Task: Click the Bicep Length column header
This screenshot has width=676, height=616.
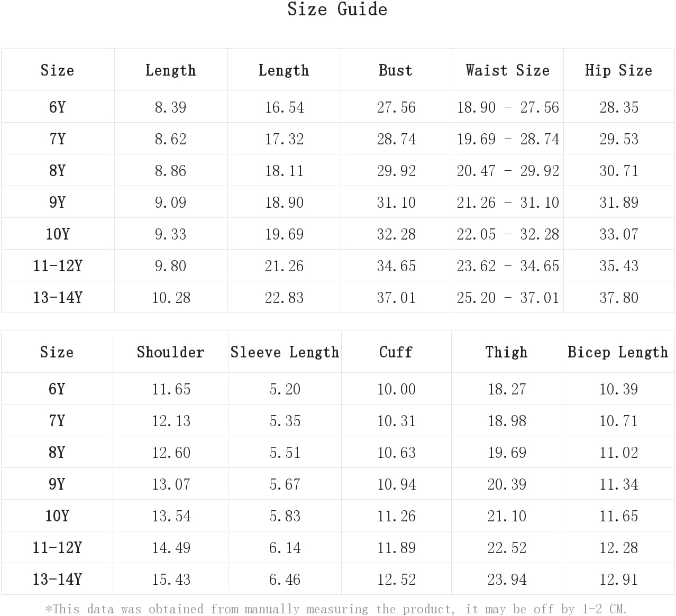Action: (618, 352)
